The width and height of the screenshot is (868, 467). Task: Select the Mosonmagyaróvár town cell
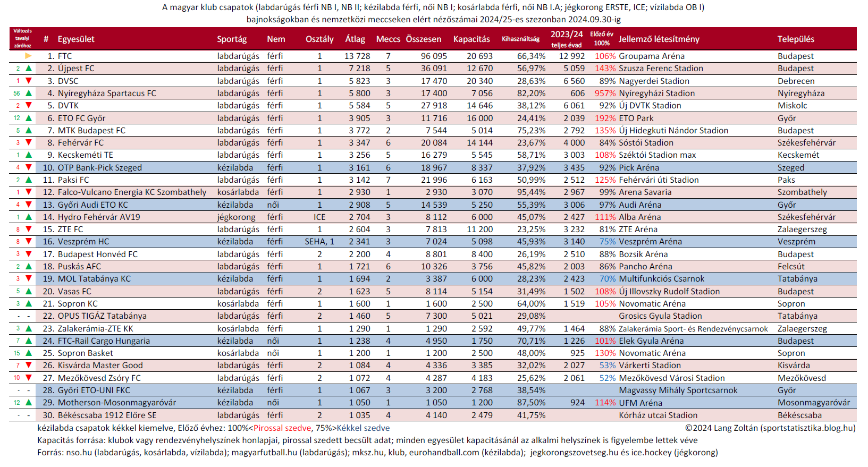point(814,402)
